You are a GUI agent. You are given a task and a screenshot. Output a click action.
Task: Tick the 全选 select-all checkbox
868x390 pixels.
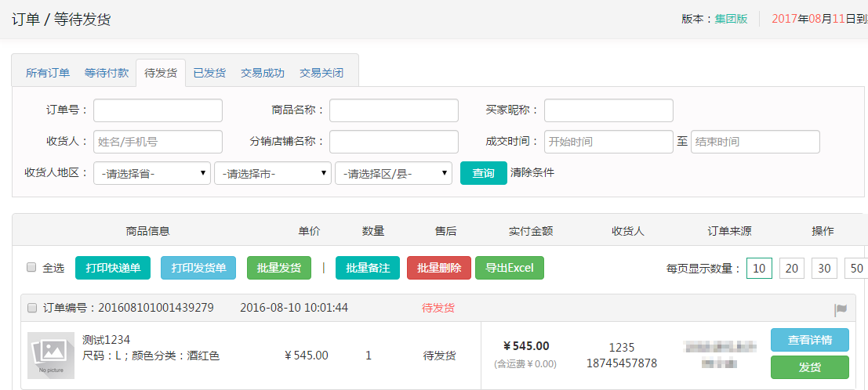pyautogui.click(x=32, y=267)
